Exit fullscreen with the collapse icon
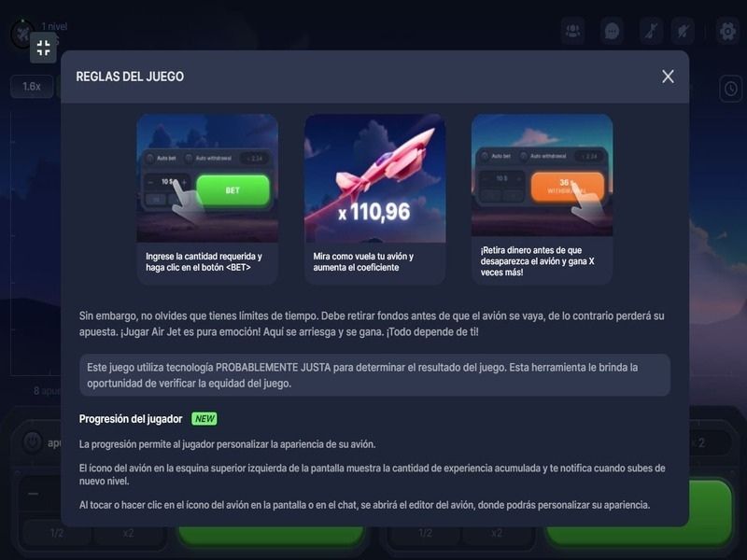747x560 pixels. pos(43,49)
